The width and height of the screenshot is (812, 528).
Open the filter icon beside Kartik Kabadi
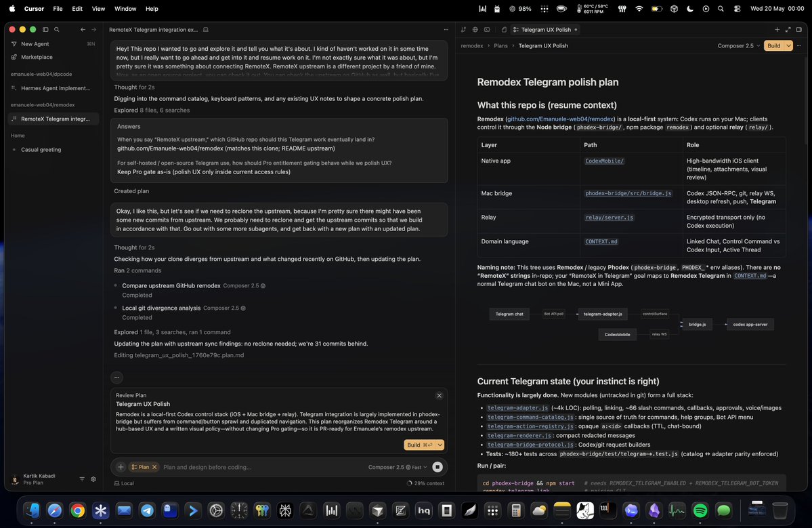(x=82, y=479)
